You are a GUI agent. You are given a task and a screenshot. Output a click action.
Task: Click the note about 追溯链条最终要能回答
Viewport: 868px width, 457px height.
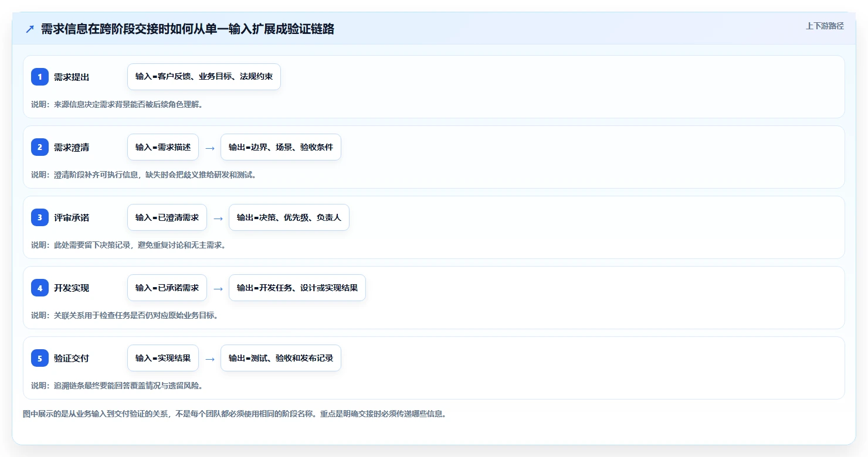117,386
